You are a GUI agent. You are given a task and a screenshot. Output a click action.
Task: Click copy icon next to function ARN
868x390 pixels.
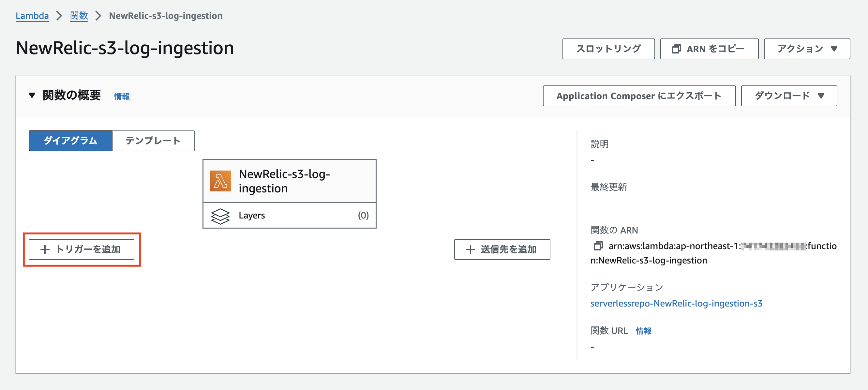pyautogui.click(x=598, y=246)
